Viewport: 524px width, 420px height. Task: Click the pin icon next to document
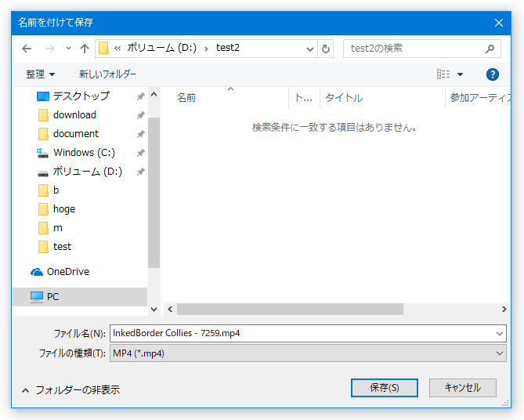click(x=140, y=134)
